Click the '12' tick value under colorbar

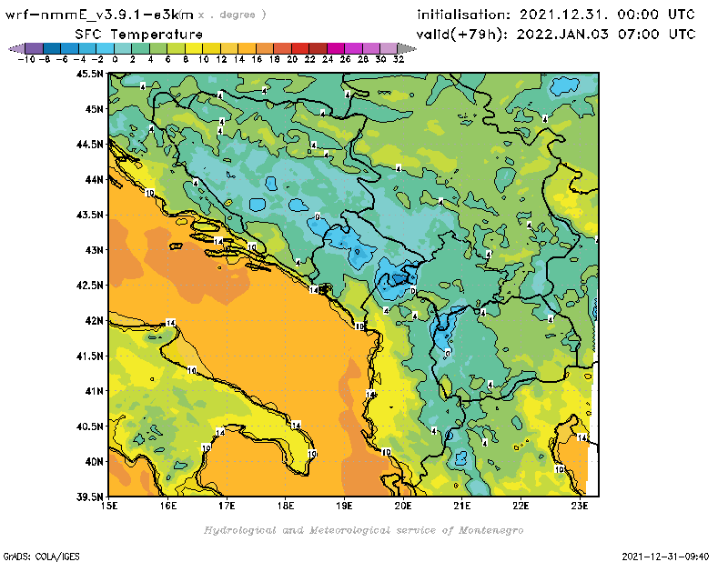click(221, 59)
